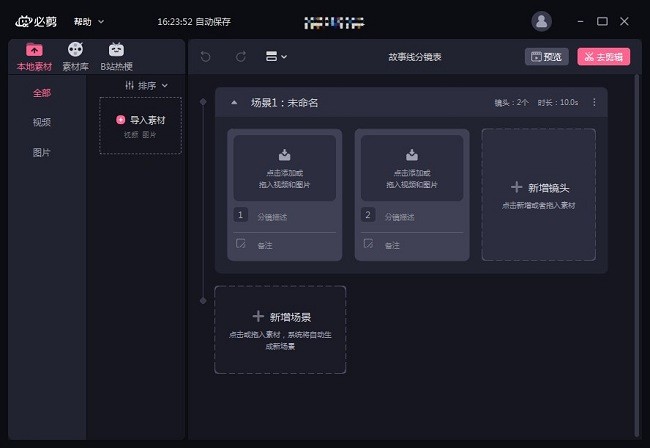Image resolution: width=650 pixels, height=448 pixels.
Task: Collapse 场景1 with the triangle arrow
Action: point(234,102)
